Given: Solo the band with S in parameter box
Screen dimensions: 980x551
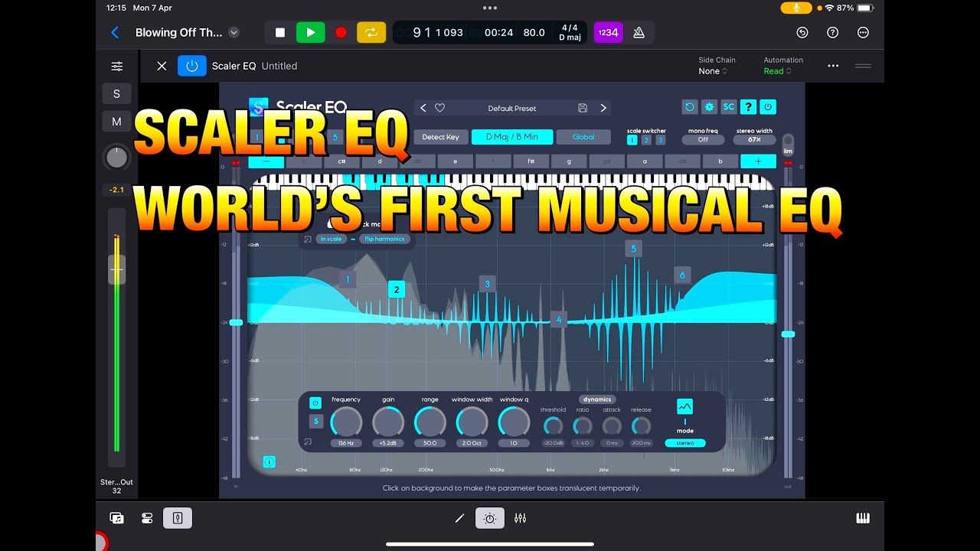Looking at the screenshot, I should coord(315,421).
